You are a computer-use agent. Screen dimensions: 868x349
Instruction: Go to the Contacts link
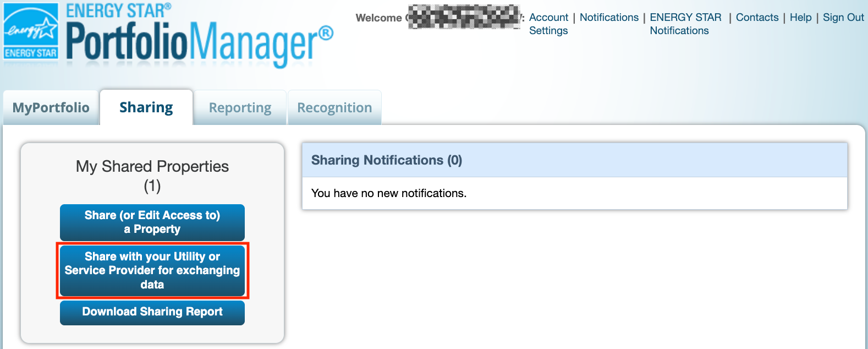coord(757,17)
